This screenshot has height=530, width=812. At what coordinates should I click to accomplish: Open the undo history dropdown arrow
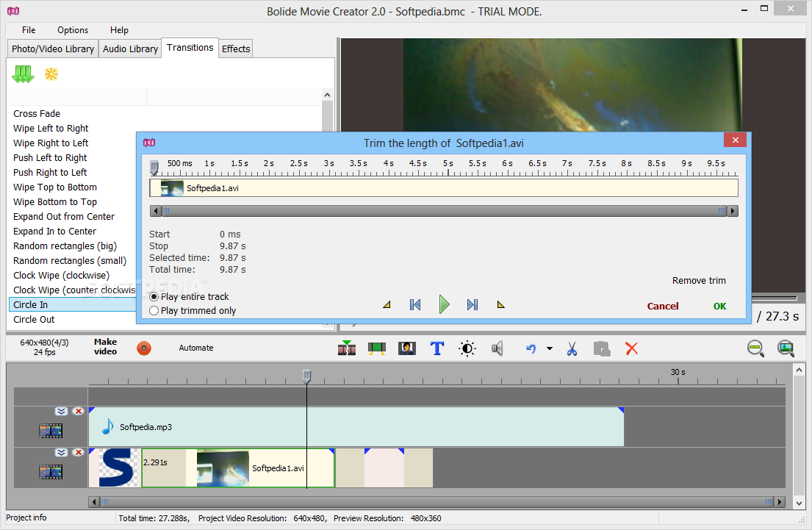coord(550,348)
